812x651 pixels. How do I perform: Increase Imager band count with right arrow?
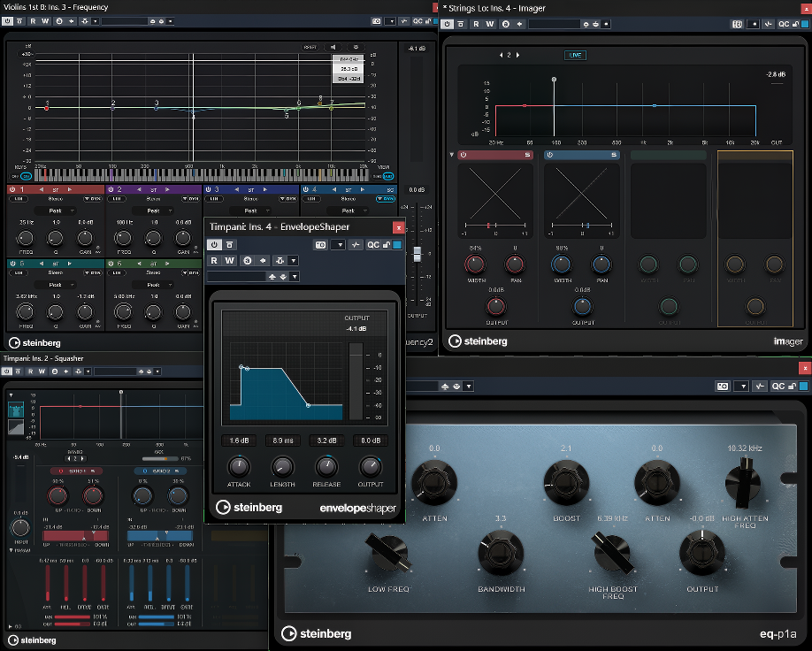click(x=517, y=55)
